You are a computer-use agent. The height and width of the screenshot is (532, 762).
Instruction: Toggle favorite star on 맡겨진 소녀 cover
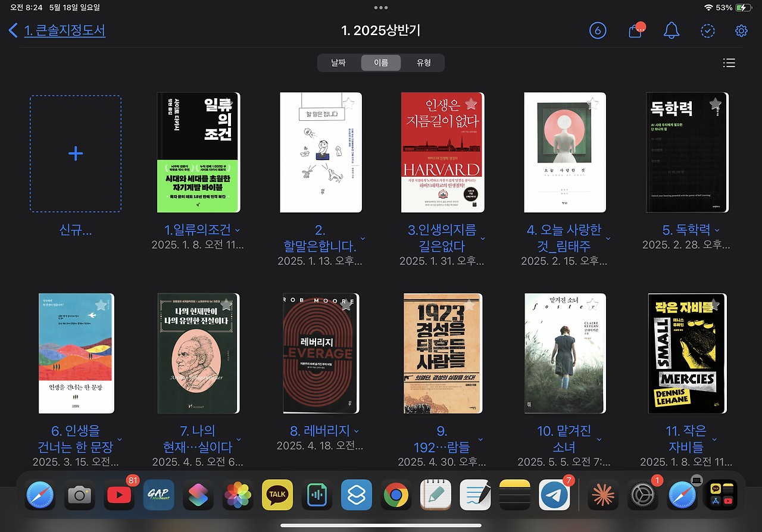[x=593, y=305]
